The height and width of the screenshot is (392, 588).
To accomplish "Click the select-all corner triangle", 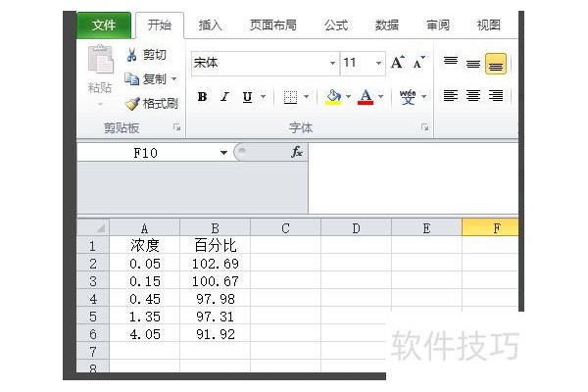I will pyautogui.click(x=100, y=227).
